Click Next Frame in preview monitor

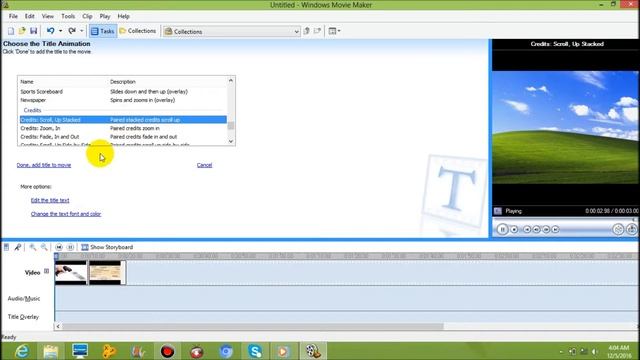(x=546, y=230)
